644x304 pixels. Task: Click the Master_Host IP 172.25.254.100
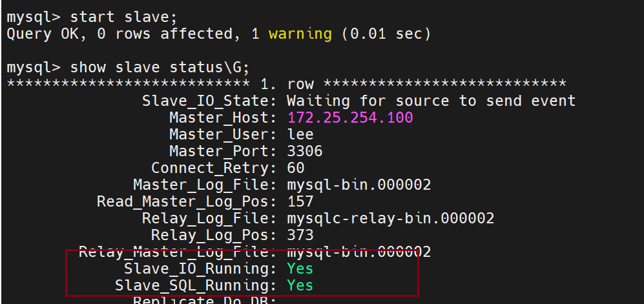coord(350,118)
